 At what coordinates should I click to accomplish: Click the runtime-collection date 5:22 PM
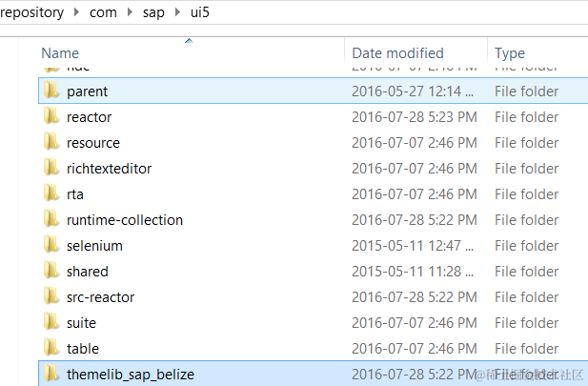[415, 220]
